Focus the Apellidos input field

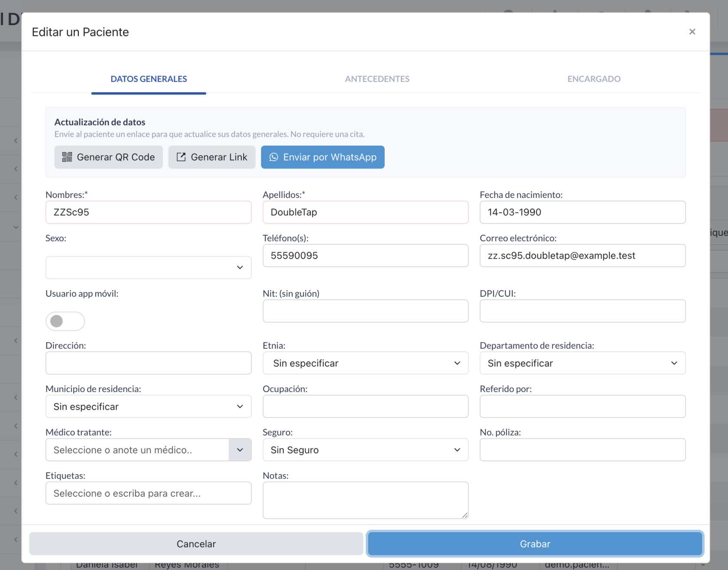click(365, 212)
